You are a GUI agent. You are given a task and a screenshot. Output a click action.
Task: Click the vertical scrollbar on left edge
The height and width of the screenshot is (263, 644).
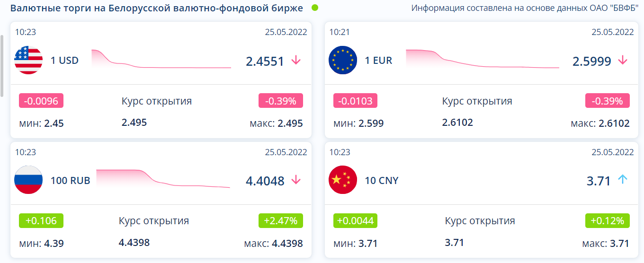(2, 65)
